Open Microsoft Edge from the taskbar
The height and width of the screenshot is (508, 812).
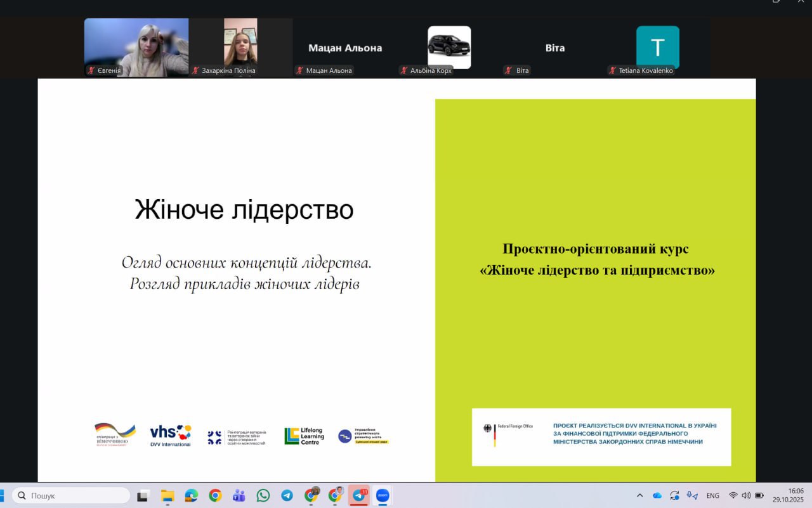pyautogui.click(x=191, y=496)
